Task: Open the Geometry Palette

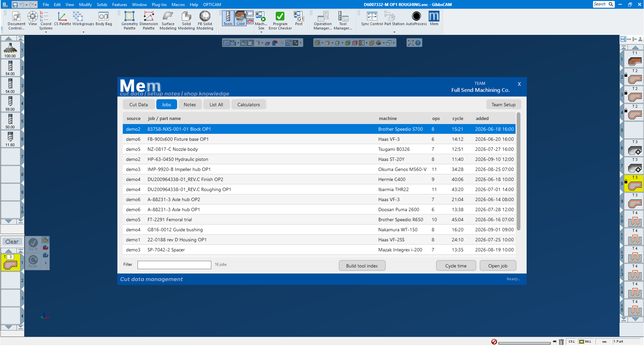Action: [x=129, y=21]
